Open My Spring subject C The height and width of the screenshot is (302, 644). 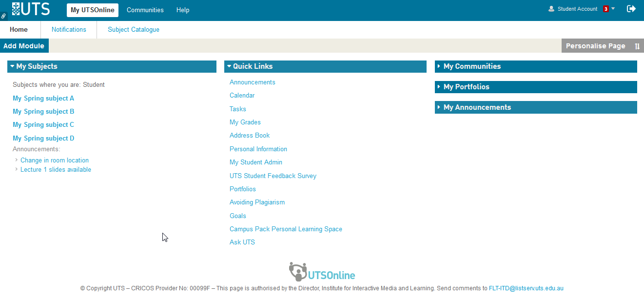tap(43, 124)
